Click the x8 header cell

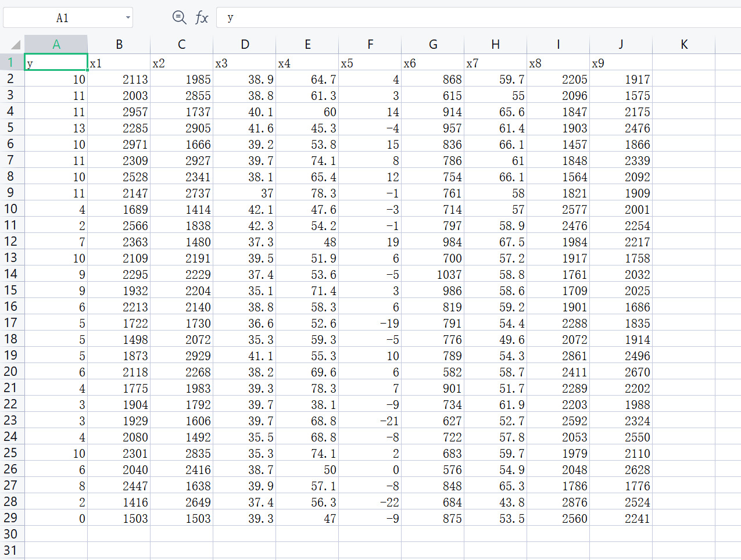click(x=559, y=62)
